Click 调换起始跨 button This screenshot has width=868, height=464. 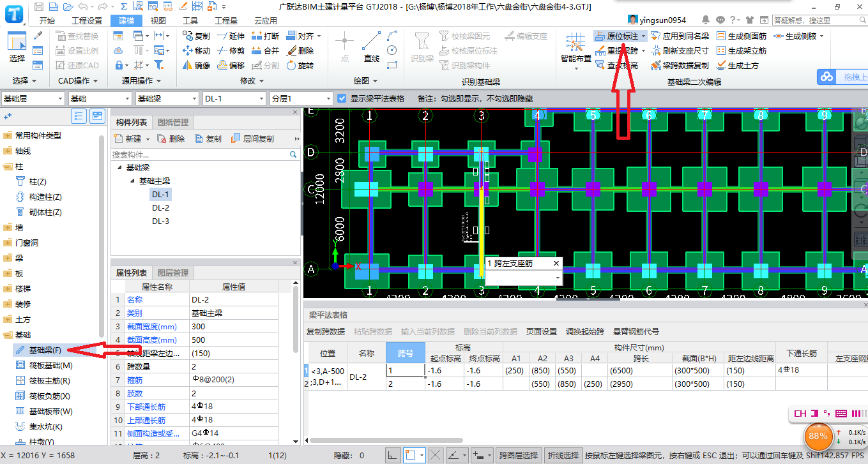[x=585, y=332]
